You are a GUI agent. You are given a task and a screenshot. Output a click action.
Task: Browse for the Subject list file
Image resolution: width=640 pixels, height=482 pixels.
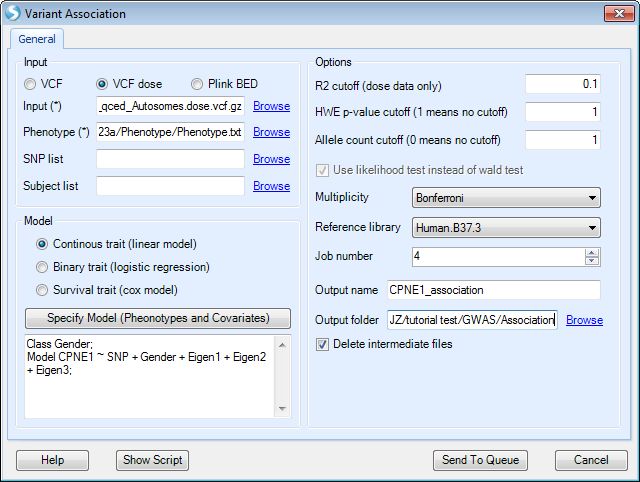pos(271,186)
